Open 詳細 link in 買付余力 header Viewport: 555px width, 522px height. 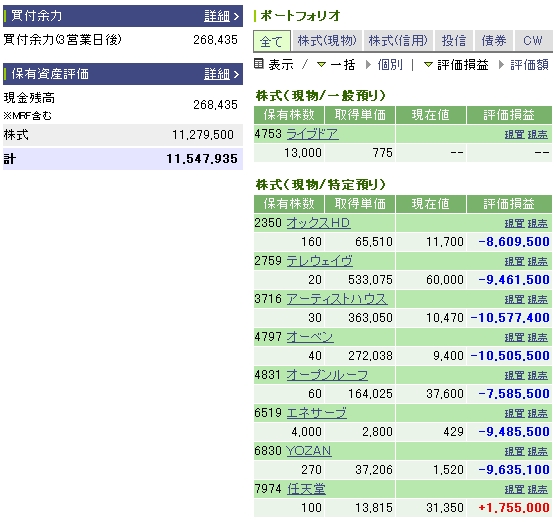pos(217,16)
